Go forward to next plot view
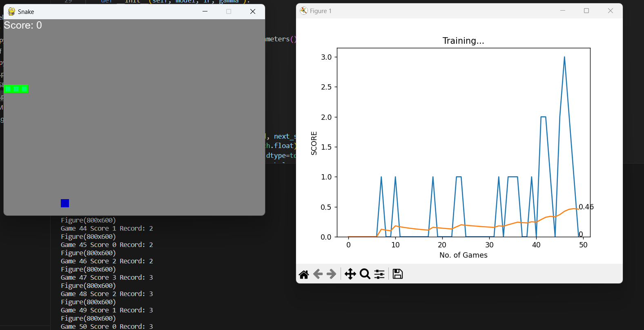The image size is (644, 330). (331, 274)
